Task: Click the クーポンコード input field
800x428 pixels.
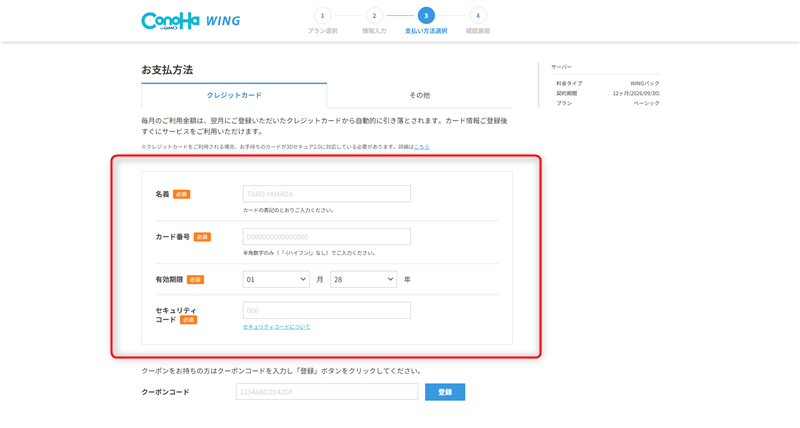Action: [327, 392]
